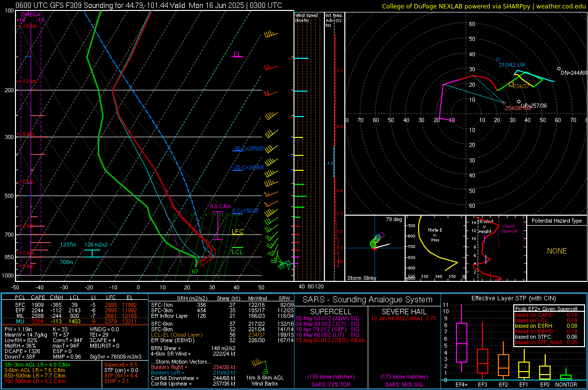Screen dimensions: 588x390
Task: Click the red wind barb near the 200 mb line
Action: pos(271,93)
